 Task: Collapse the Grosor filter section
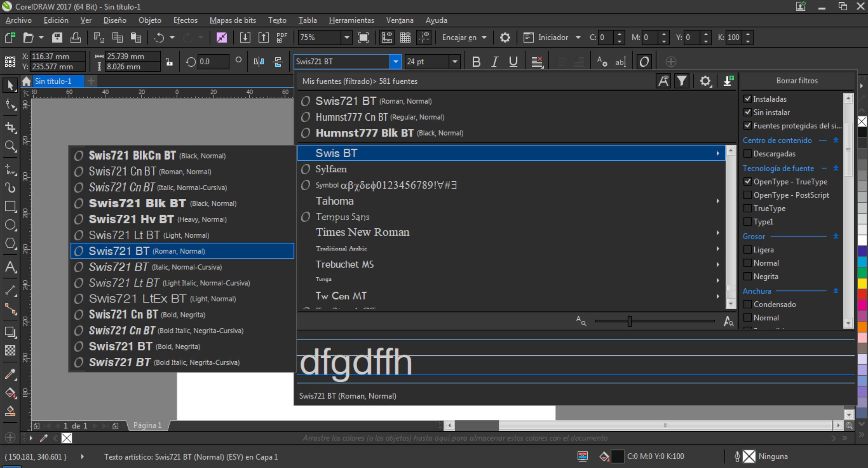pos(836,236)
